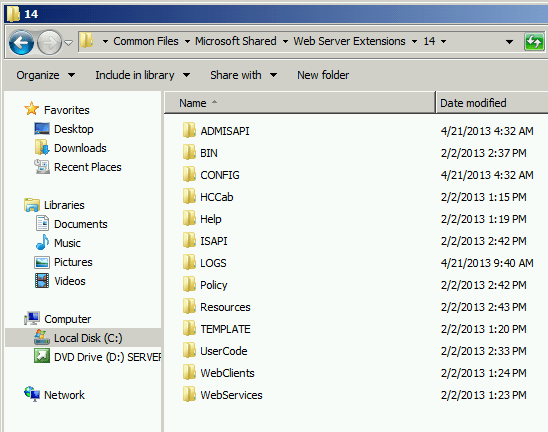Image resolution: width=548 pixels, height=432 pixels.
Task: Sort by Date modified column header
Action: pos(492,103)
